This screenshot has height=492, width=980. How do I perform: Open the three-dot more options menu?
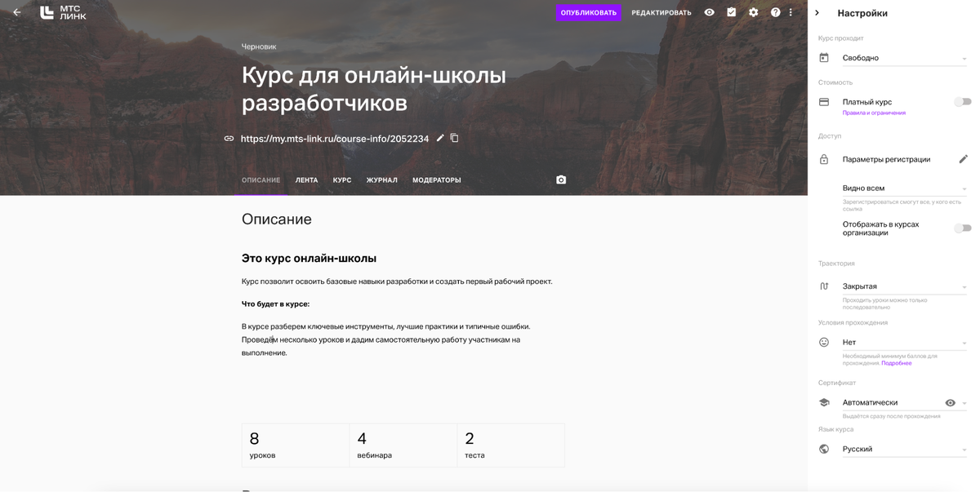pos(791,12)
